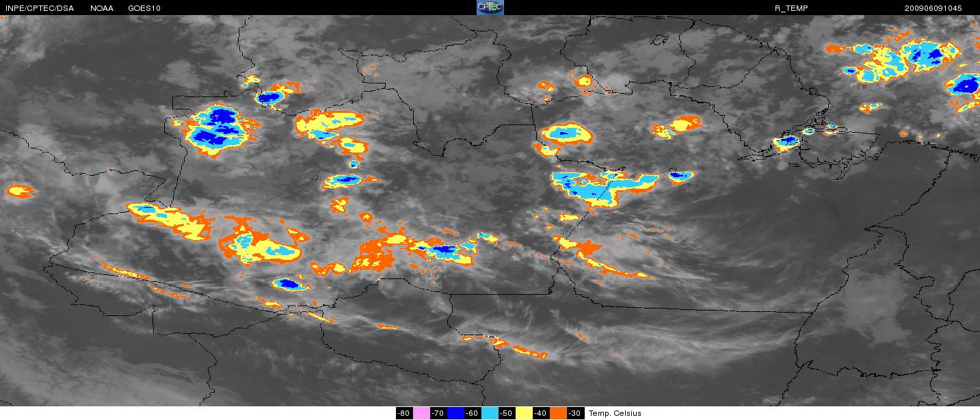Image resolution: width=980 pixels, height=420 pixels.
Task: Click the orange legend color swatch
Action: [x=558, y=413]
